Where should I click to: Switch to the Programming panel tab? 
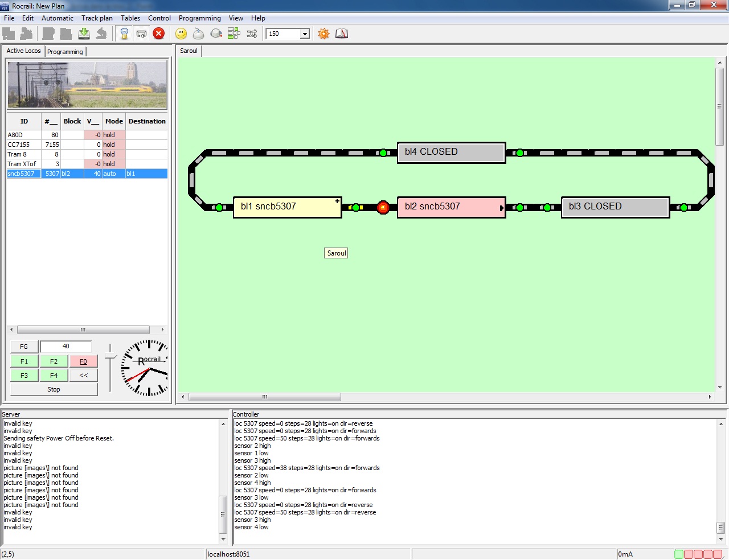(65, 52)
